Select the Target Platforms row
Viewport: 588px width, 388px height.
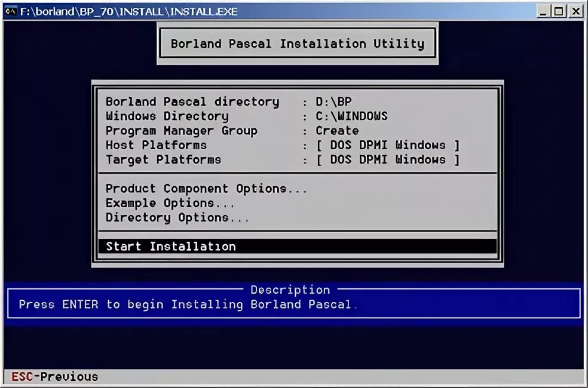click(x=298, y=160)
